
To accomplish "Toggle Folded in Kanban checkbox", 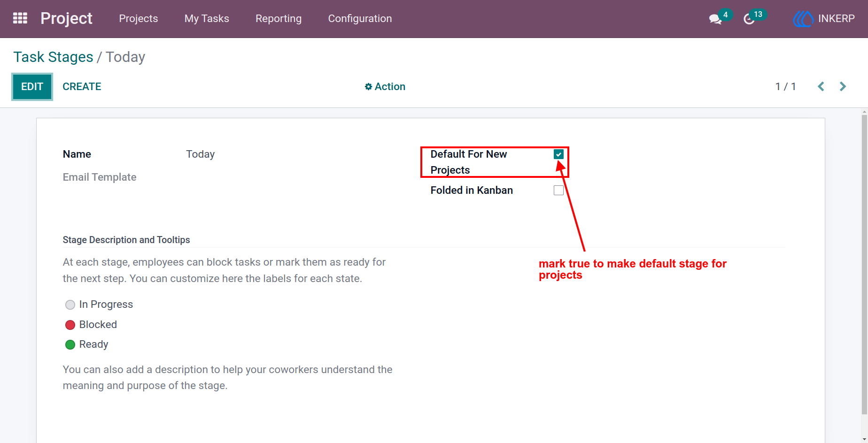I will 558,190.
